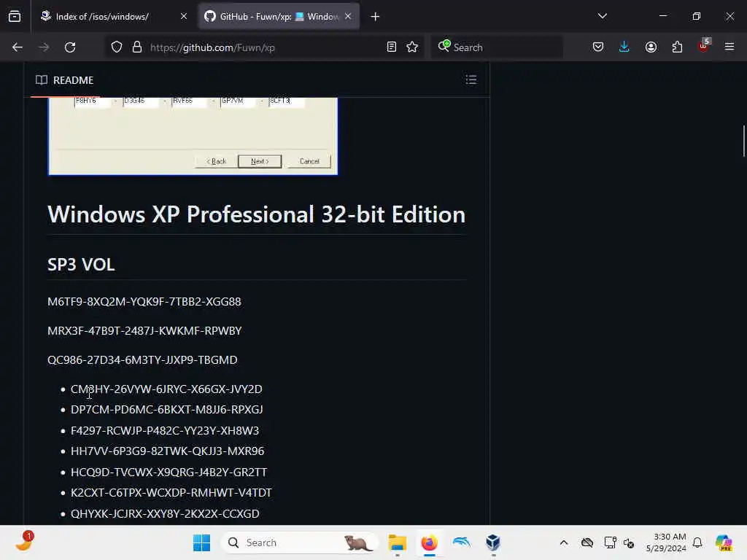The height and width of the screenshot is (560, 747).
Task: Open Copilot preview icon in taskbar
Action: [x=723, y=542]
